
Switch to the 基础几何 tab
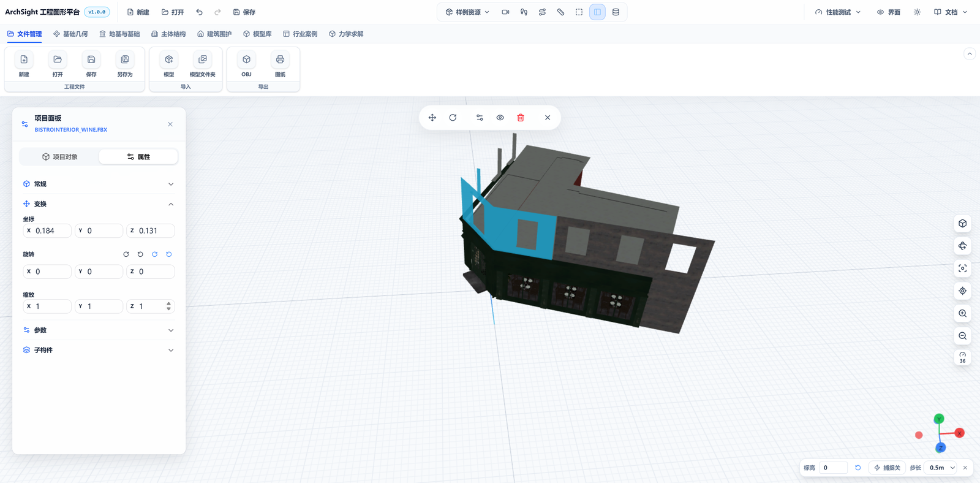pos(70,34)
